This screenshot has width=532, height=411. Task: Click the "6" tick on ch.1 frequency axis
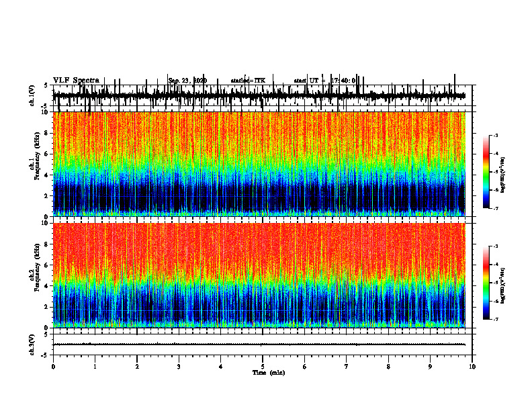click(47, 154)
